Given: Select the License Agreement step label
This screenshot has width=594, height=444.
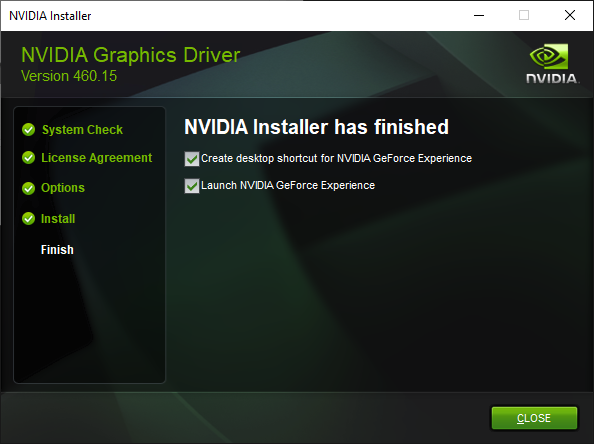Looking at the screenshot, I should pyautogui.click(x=97, y=158).
